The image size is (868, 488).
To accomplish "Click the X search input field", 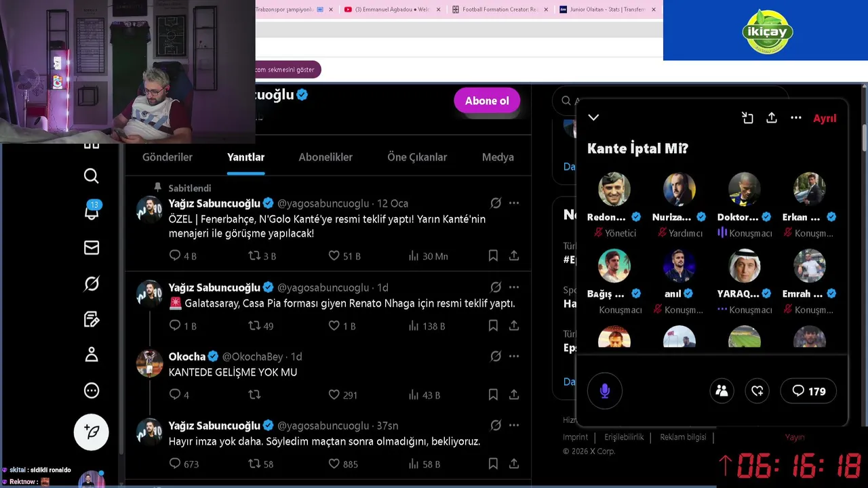I will [671, 100].
